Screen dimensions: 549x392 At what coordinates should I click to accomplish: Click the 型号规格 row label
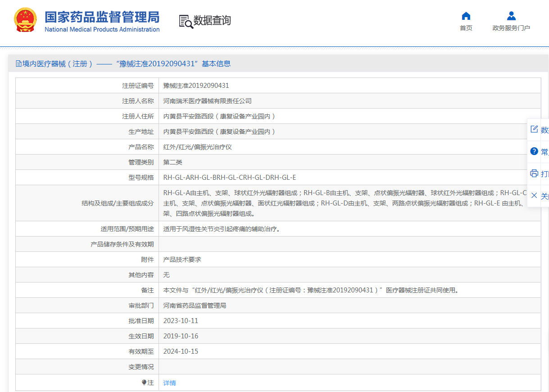(141, 178)
